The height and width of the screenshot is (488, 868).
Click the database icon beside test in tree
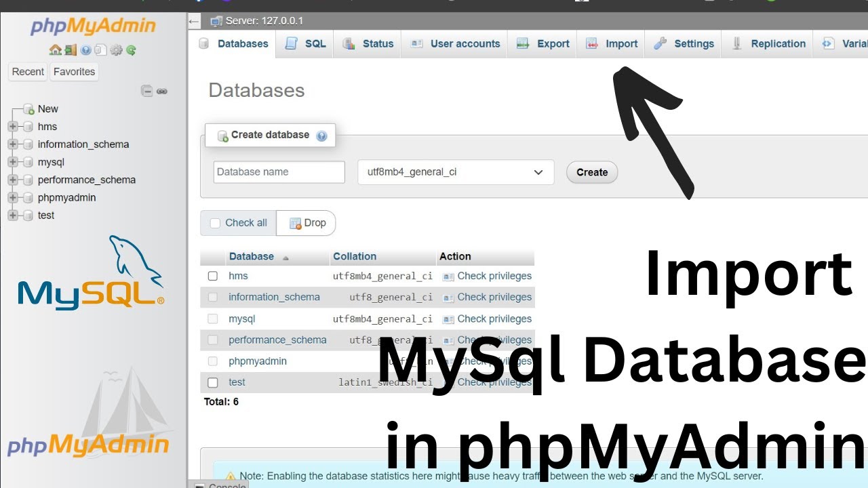click(28, 215)
